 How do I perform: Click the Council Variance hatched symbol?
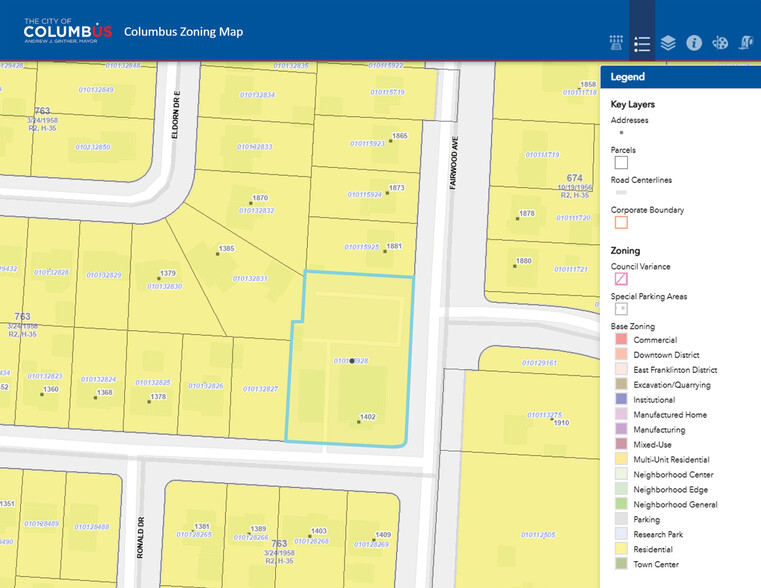[621, 279]
